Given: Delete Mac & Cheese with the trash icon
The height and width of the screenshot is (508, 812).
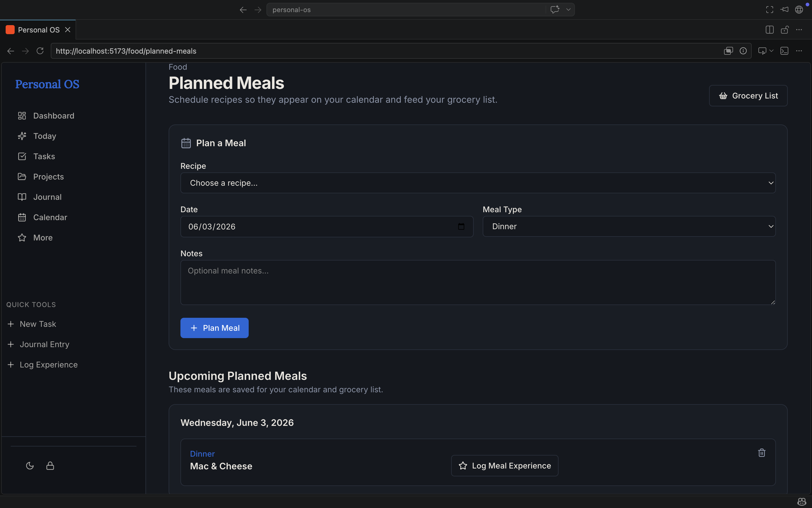Looking at the screenshot, I should point(762,453).
